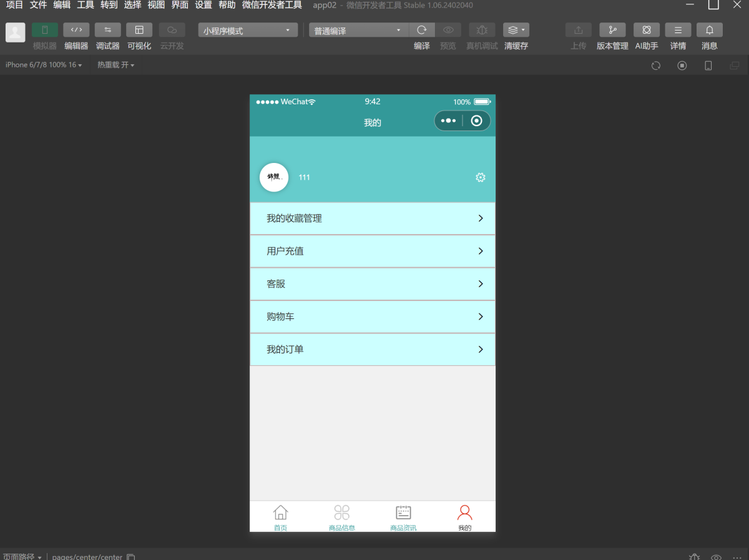749x560 pixels.
Task: Open the details icon in toolbar
Action: 678,30
